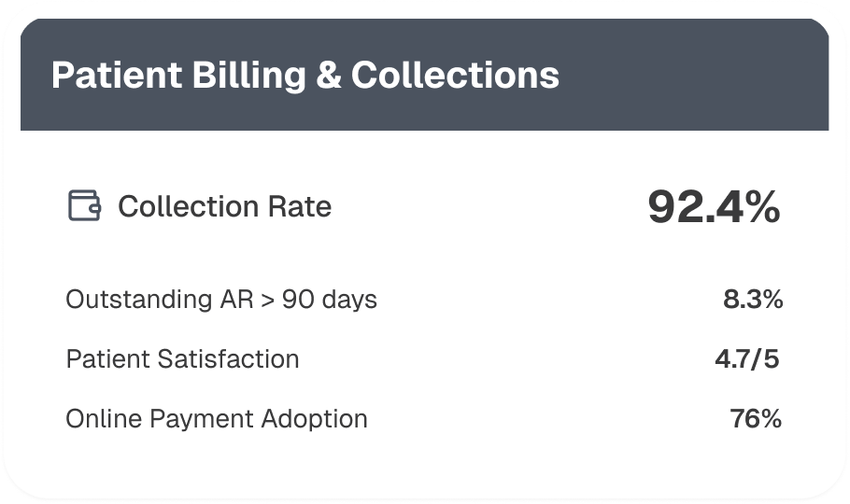Click the word Collections in the header
Viewport: 850px width, 504px height.
coord(455,75)
